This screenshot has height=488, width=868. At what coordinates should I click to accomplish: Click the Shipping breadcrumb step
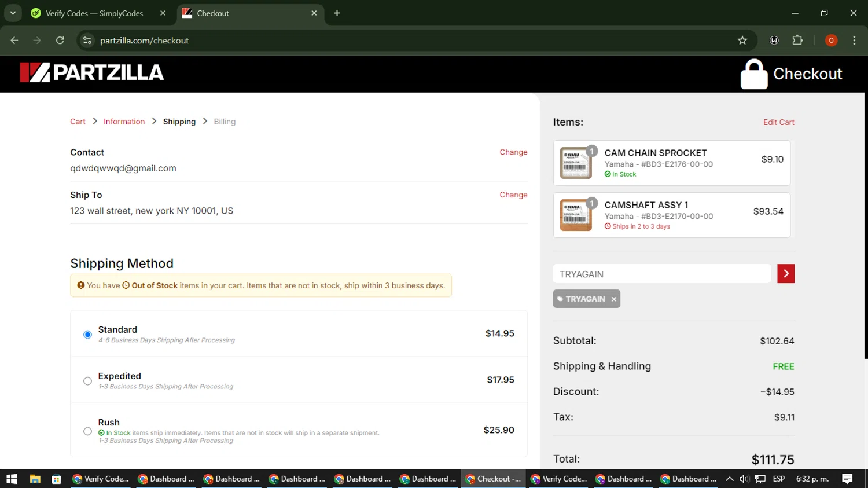pyautogui.click(x=179, y=122)
